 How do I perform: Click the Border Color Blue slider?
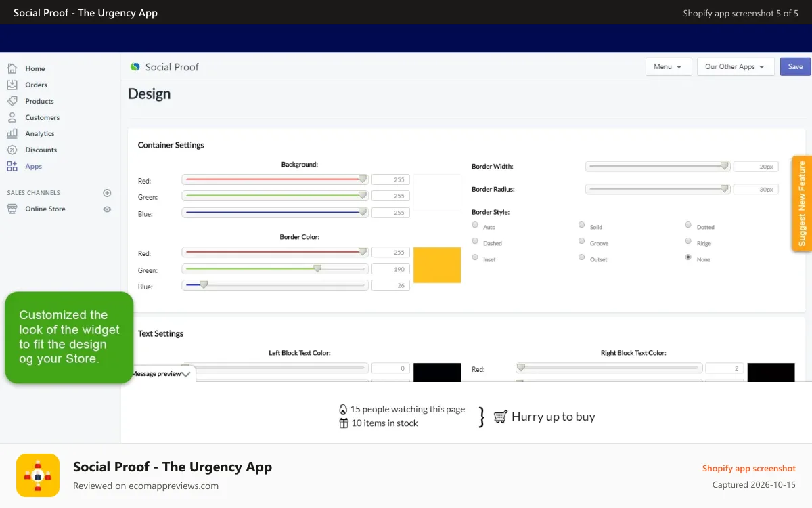pos(275,285)
